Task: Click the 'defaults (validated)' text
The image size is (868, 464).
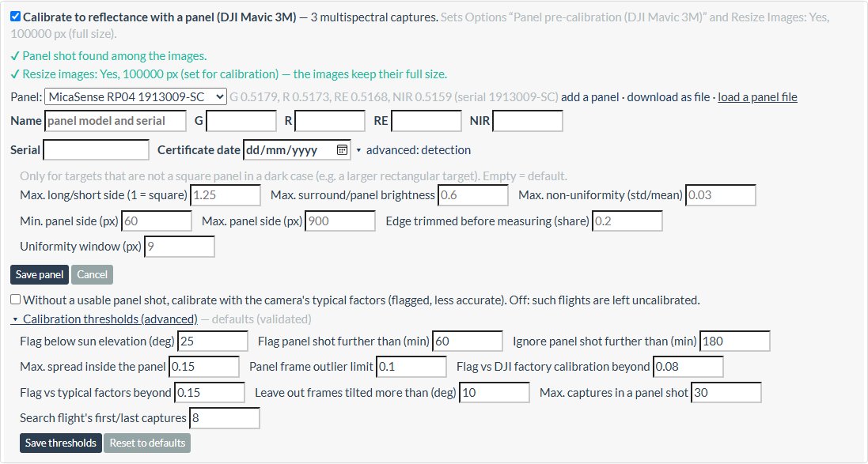Action: pos(261,319)
